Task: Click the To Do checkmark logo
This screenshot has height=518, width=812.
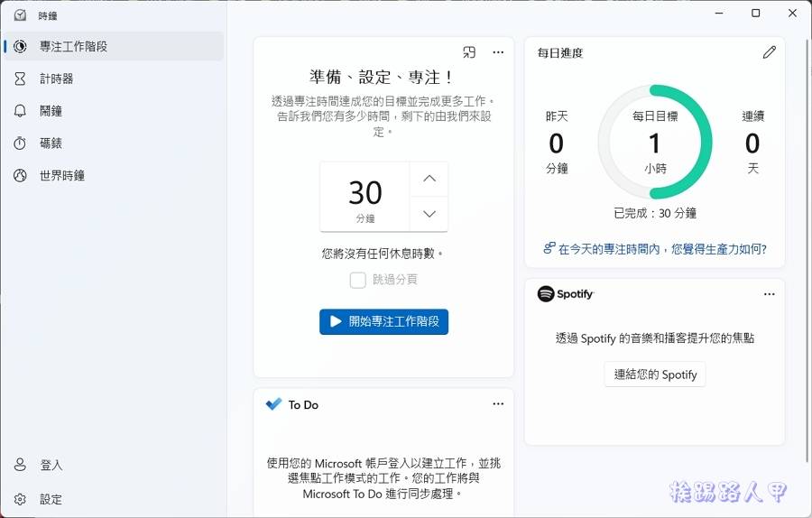Action: pyautogui.click(x=274, y=404)
